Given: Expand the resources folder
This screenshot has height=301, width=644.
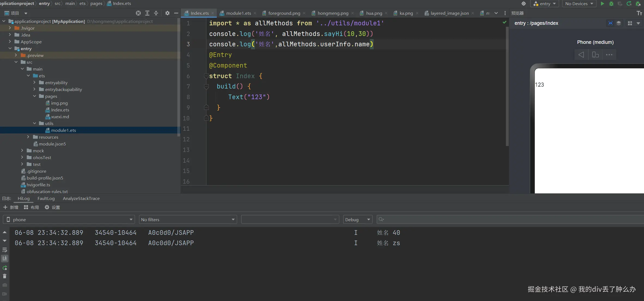Looking at the screenshot, I should (28, 137).
